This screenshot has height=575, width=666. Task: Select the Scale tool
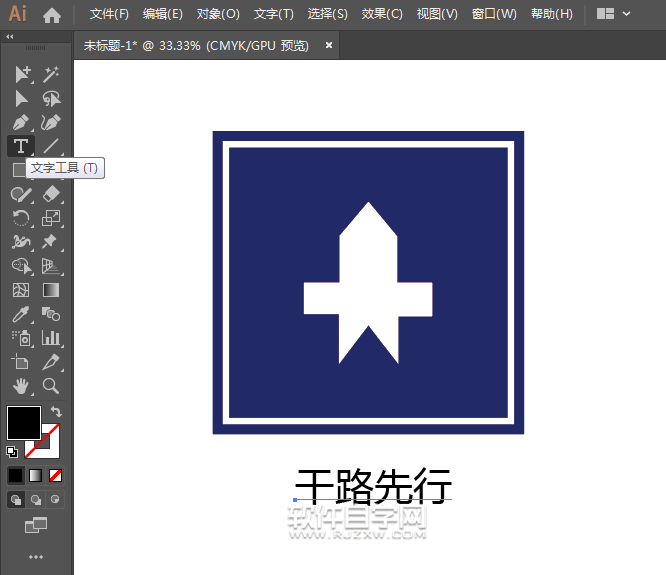pyautogui.click(x=51, y=218)
